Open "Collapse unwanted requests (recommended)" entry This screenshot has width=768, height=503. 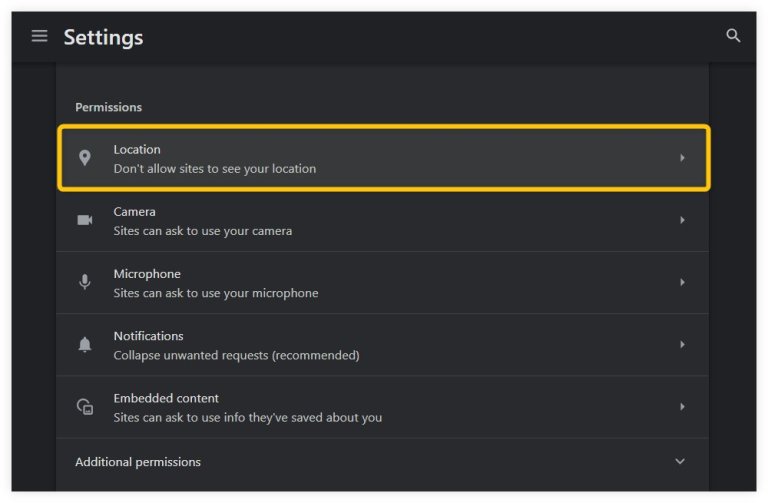(x=236, y=355)
